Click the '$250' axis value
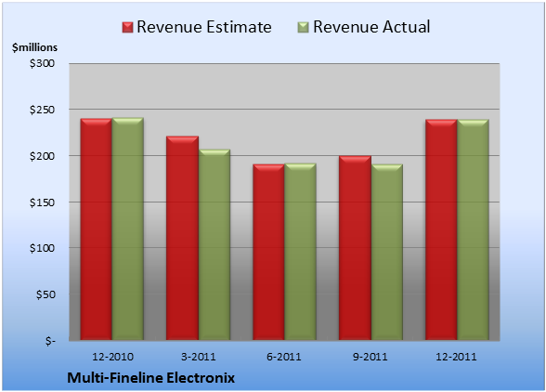 pos(42,110)
